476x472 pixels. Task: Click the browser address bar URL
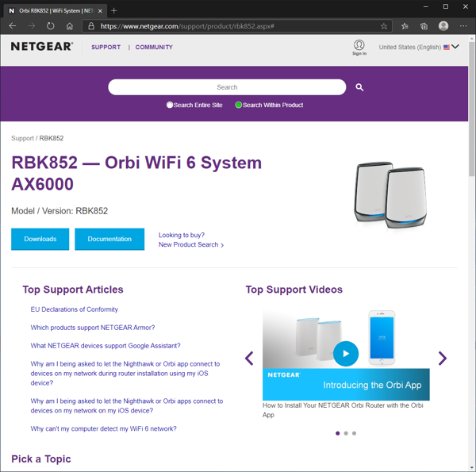[x=187, y=26]
